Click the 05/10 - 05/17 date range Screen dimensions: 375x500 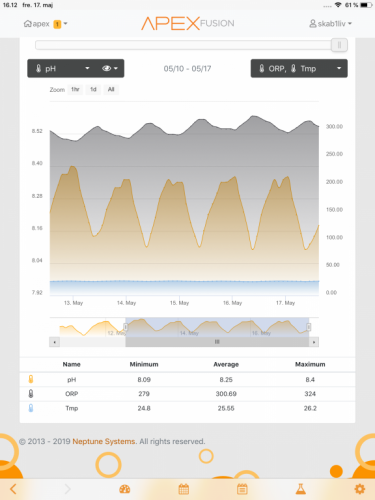[x=187, y=69]
